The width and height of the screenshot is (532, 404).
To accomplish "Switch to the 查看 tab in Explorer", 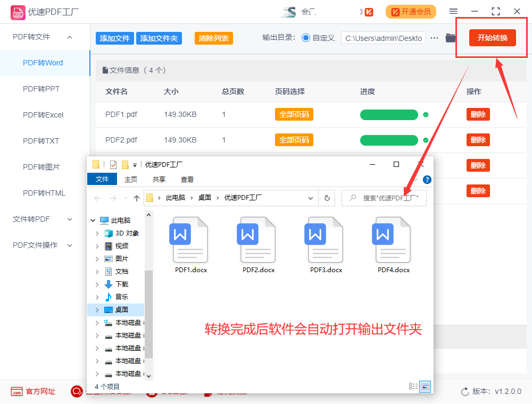I will [x=187, y=179].
